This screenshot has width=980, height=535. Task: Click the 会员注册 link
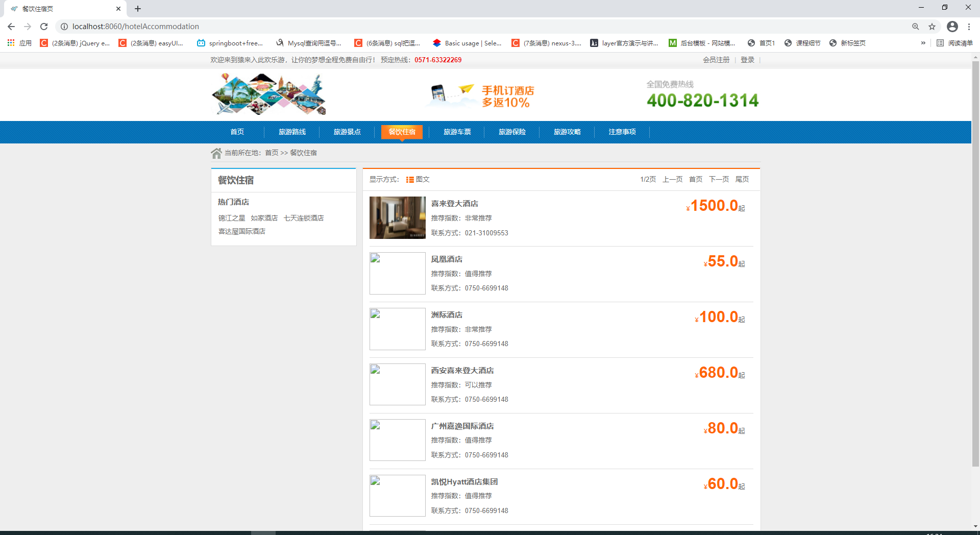tap(716, 60)
